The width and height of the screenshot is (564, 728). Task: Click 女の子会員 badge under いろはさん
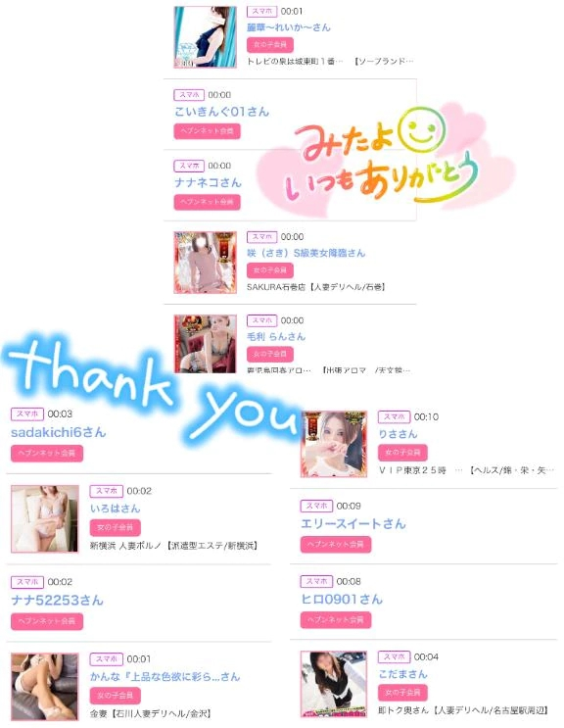coord(115,527)
